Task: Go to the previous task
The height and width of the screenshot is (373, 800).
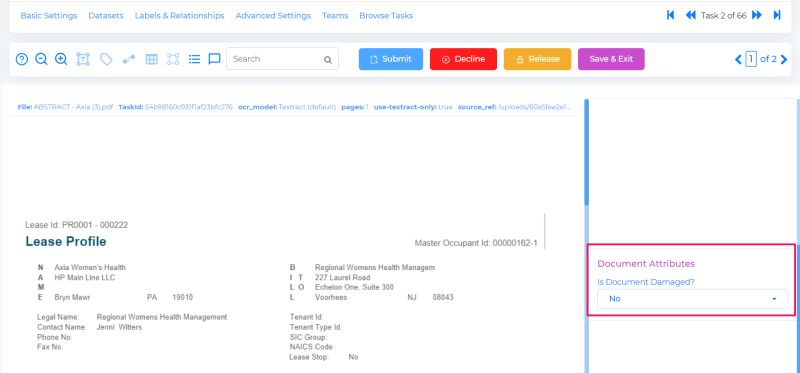Action: point(690,15)
